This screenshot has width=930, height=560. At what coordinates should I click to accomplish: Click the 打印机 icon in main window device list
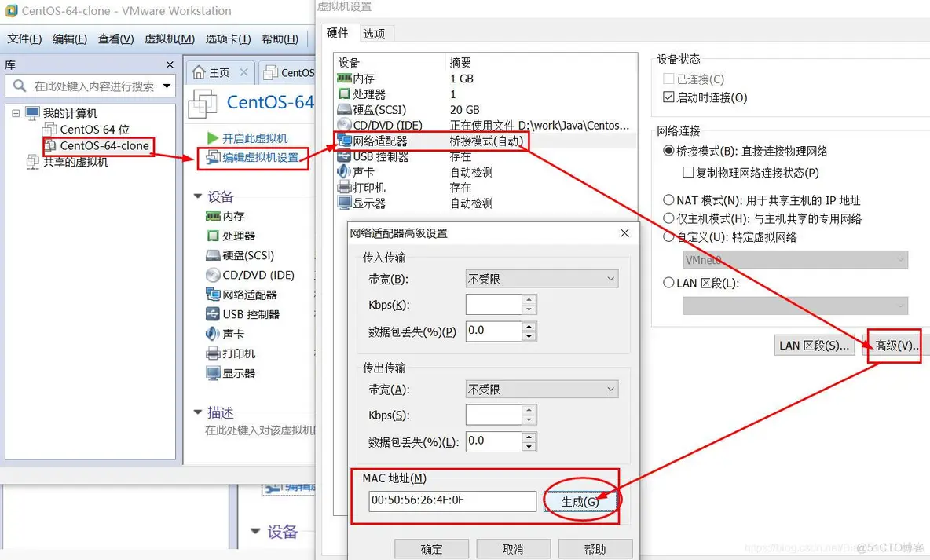tap(213, 353)
